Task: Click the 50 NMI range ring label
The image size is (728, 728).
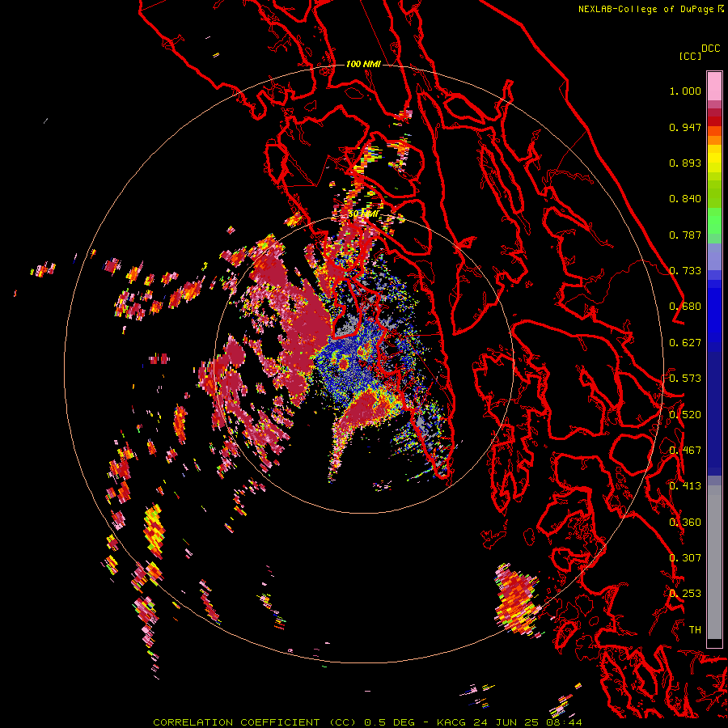Action: click(x=363, y=214)
